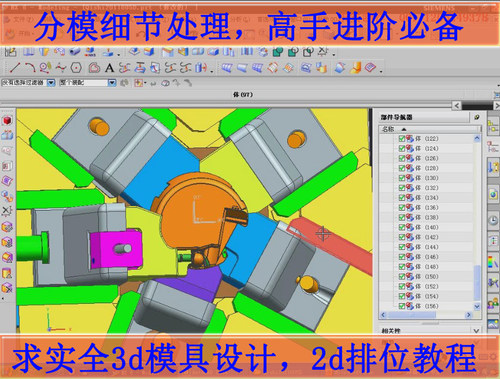Click the Through Curves surface icon
Viewport: 500px width, 379px height.
point(227,68)
